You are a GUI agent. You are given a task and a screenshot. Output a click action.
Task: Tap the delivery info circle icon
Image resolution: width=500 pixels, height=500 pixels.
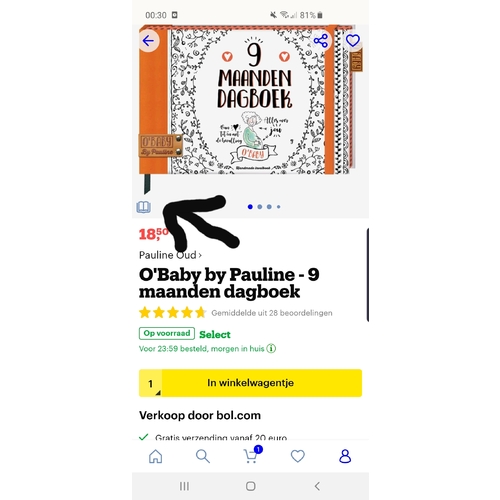(x=271, y=349)
